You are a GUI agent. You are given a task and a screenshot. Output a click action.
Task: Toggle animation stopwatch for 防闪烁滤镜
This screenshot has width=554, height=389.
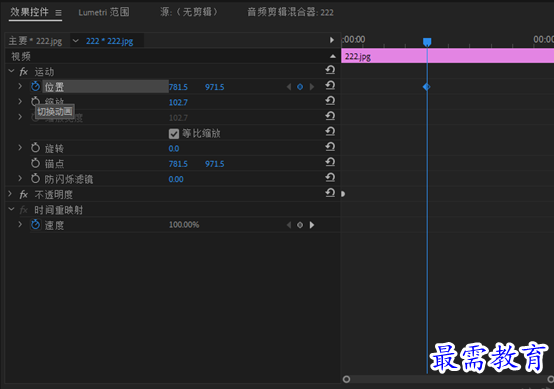(35, 178)
